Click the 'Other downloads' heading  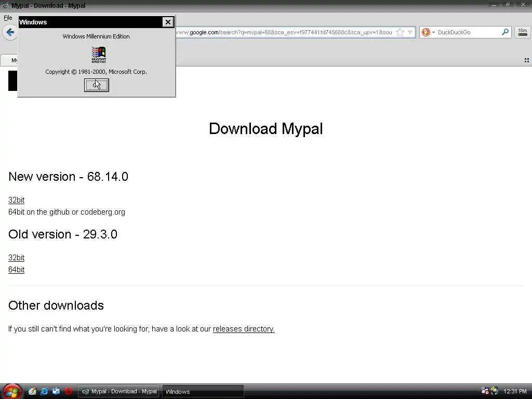pyautogui.click(x=56, y=305)
